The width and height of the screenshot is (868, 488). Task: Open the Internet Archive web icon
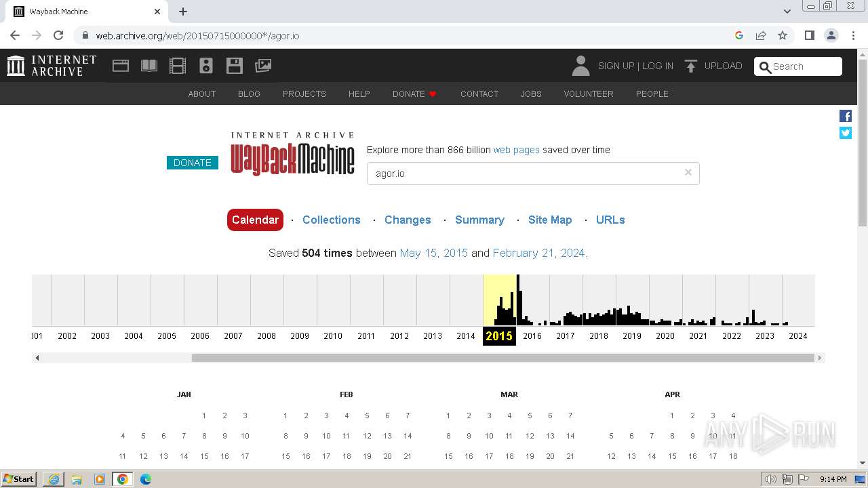(121, 66)
